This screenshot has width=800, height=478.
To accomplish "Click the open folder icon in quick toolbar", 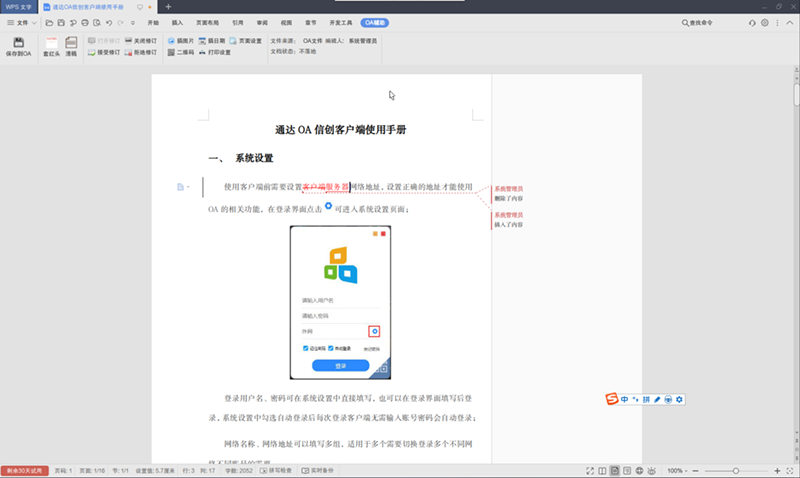I will tap(49, 23).
